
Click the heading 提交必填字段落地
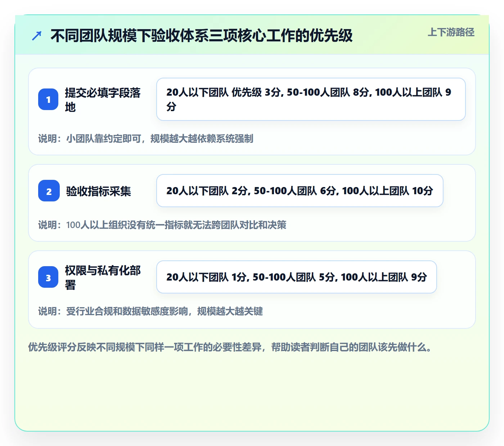click(103, 100)
